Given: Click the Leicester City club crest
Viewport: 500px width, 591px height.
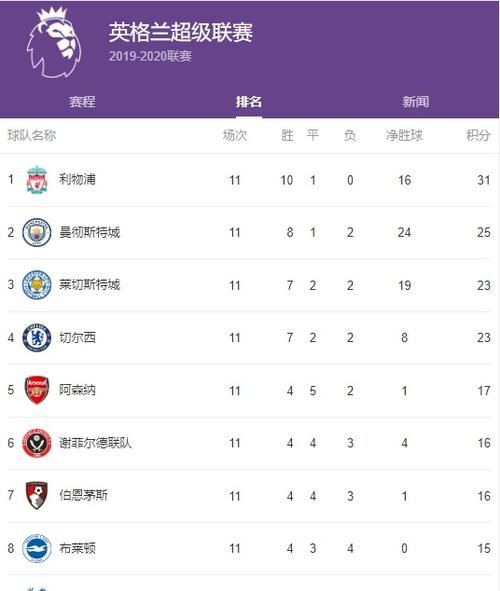Looking at the screenshot, I should 37,285.
